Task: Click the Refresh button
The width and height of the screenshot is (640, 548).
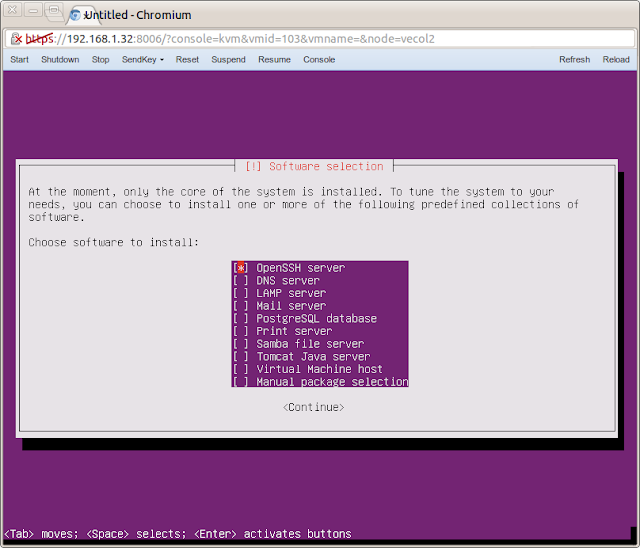Action: pos(574,60)
